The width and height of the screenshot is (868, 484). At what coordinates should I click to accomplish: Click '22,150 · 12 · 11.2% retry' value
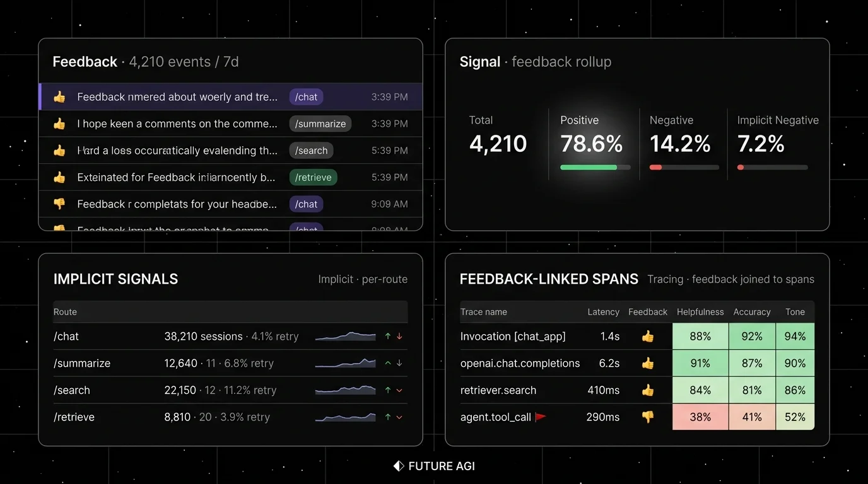220,390
